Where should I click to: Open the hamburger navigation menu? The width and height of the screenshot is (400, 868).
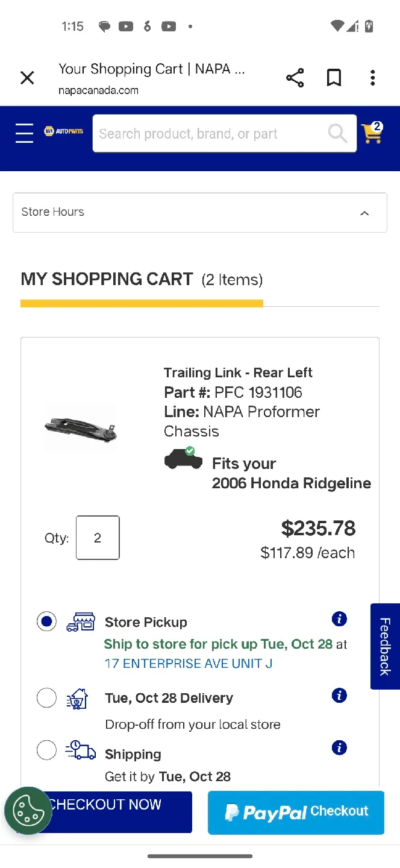24,133
